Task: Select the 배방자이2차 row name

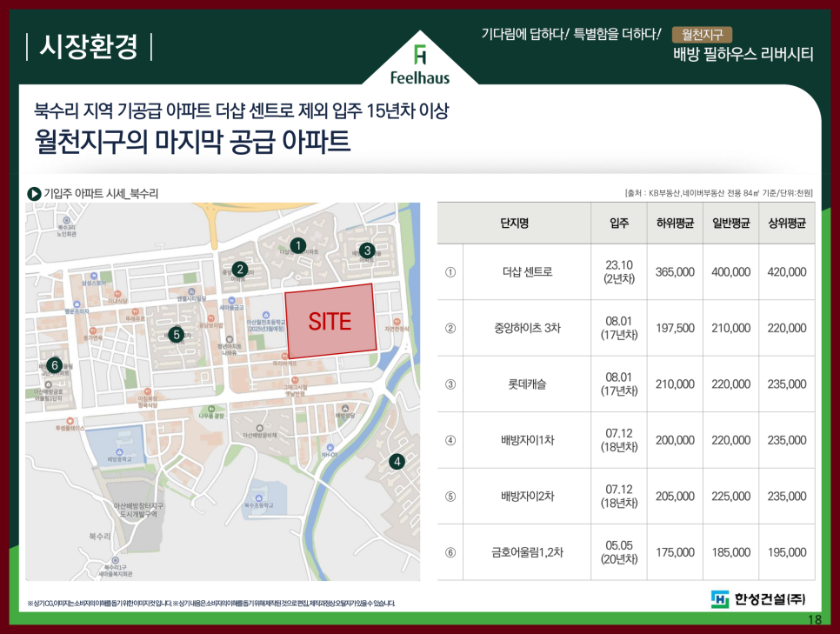Action: click(527, 497)
